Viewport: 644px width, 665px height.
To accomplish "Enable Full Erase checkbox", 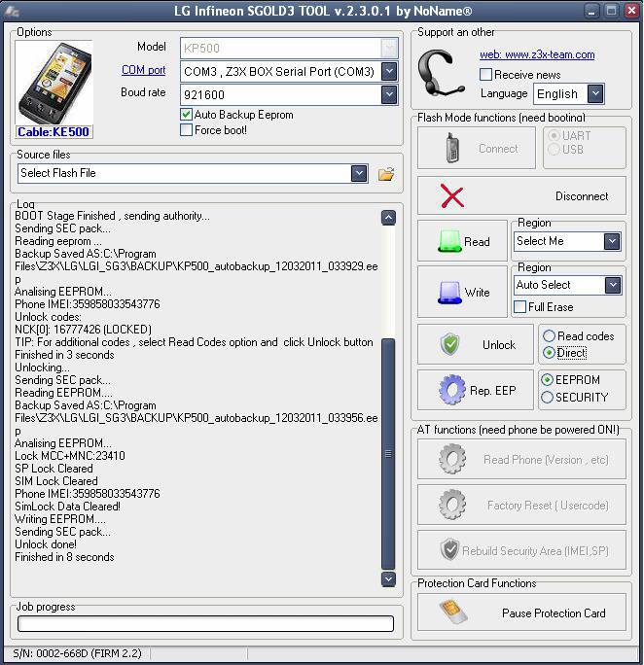I will 519,306.
